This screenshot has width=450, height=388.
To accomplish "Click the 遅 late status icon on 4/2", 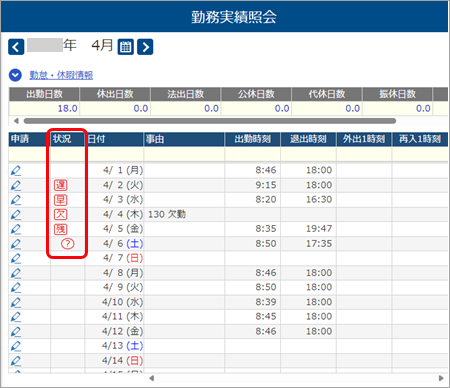I will click(61, 185).
